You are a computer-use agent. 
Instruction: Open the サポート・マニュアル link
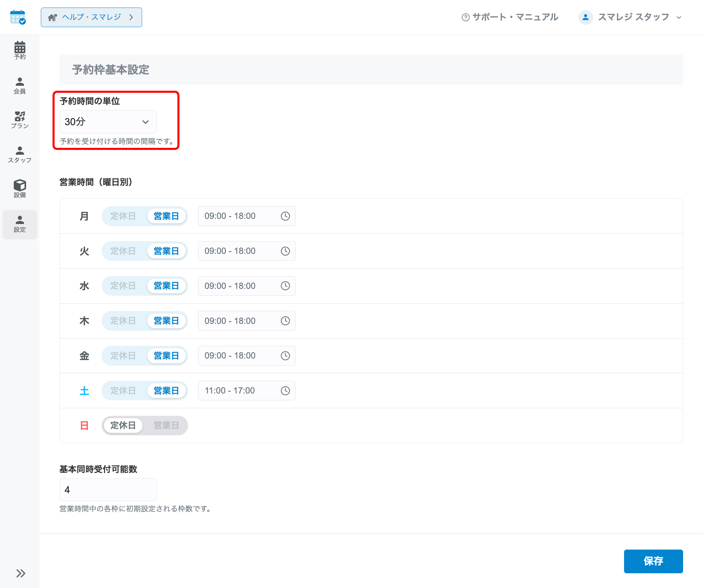(510, 17)
